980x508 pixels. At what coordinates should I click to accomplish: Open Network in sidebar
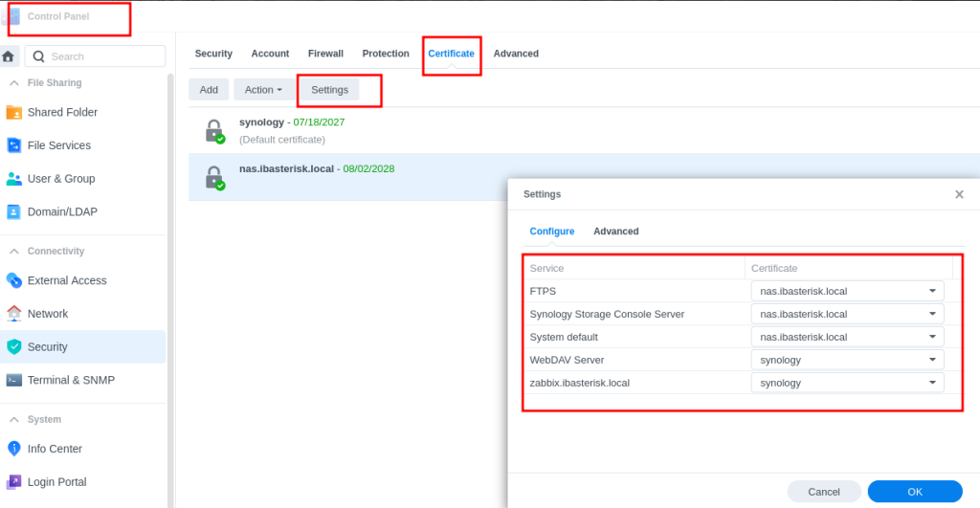pos(83,314)
